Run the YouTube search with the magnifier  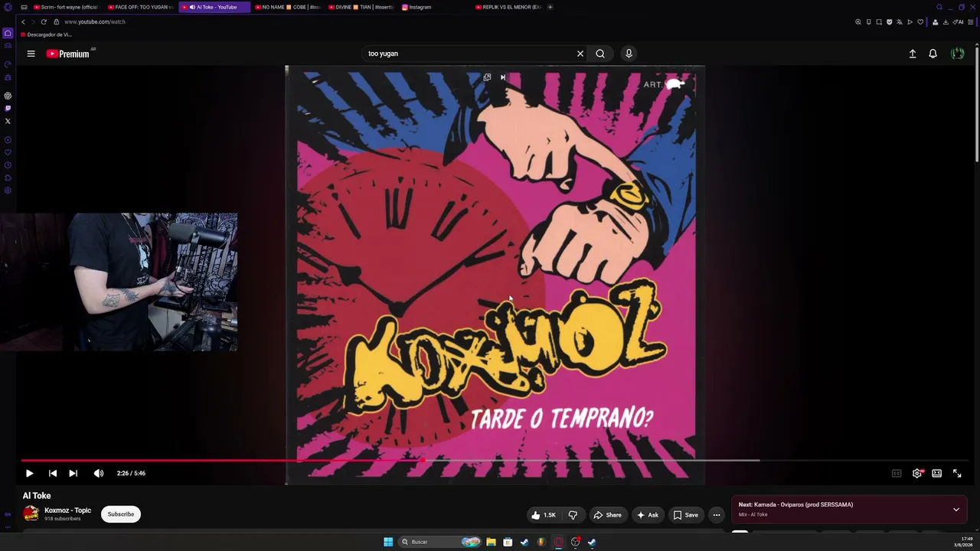pos(600,54)
